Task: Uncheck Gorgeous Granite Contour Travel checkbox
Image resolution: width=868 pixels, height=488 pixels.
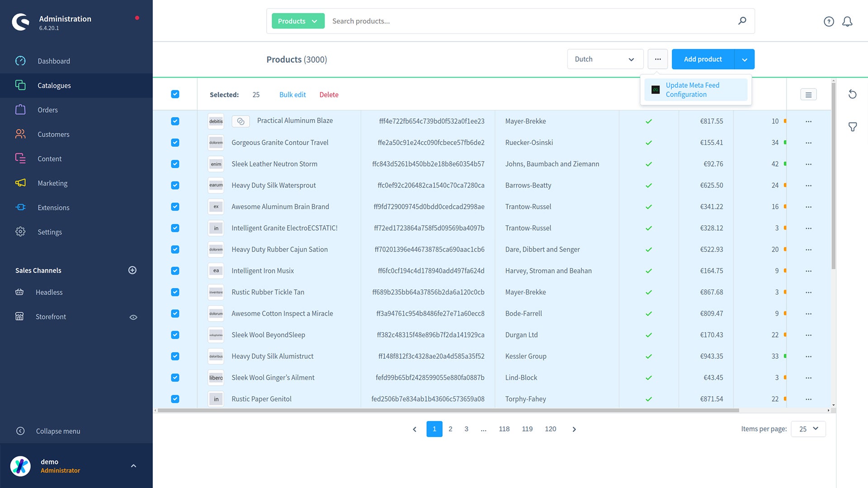Action: pyautogui.click(x=175, y=142)
